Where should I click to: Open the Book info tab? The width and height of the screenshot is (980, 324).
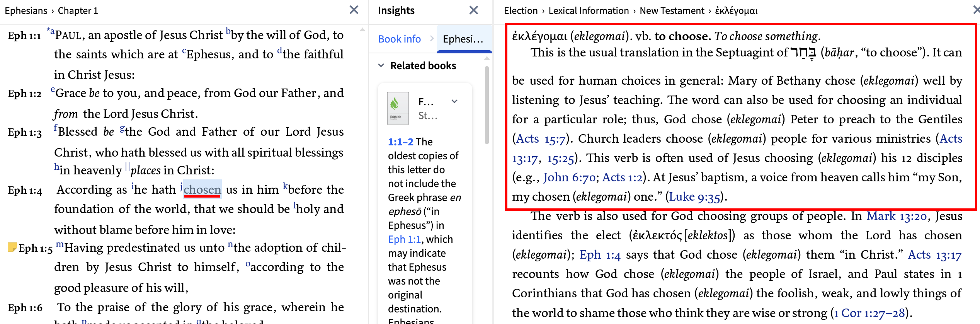pyautogui.click(x=399, y=39)
